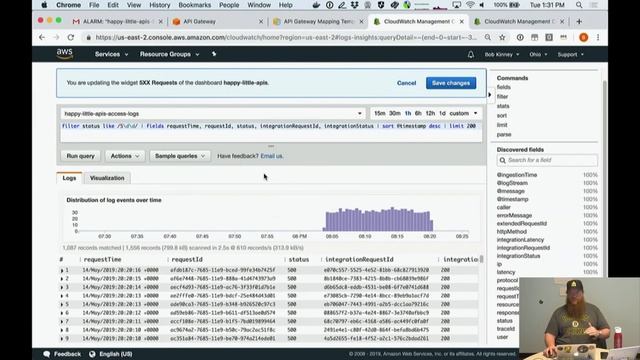Close the ALARM Gmail tab
The height and width of the screenshot is (360, 640).
point(160,21)
